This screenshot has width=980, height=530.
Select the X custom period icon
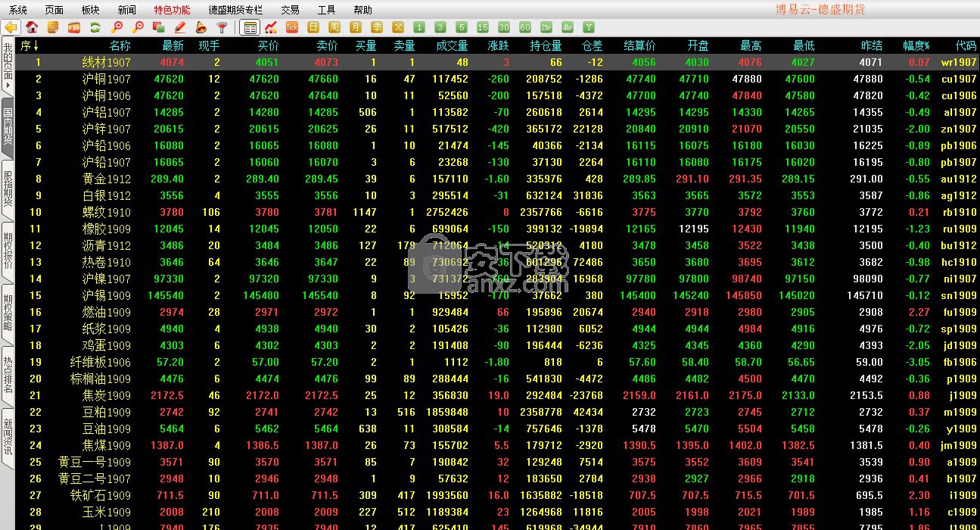[x=398, y=27]
